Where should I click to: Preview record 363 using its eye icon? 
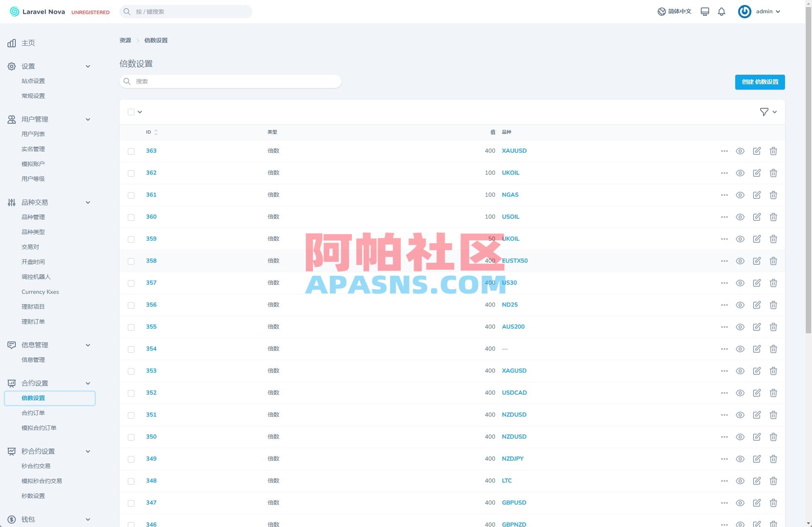tap(740, 151)
